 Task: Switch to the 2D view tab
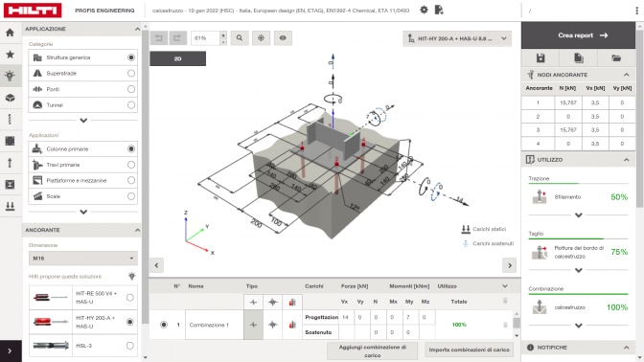pos(178,58)
